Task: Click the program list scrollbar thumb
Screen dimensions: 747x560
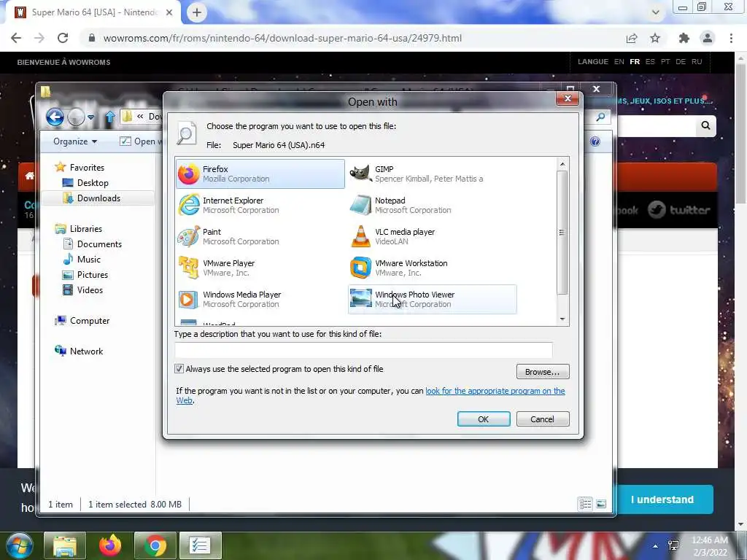Action: [562, 233]
